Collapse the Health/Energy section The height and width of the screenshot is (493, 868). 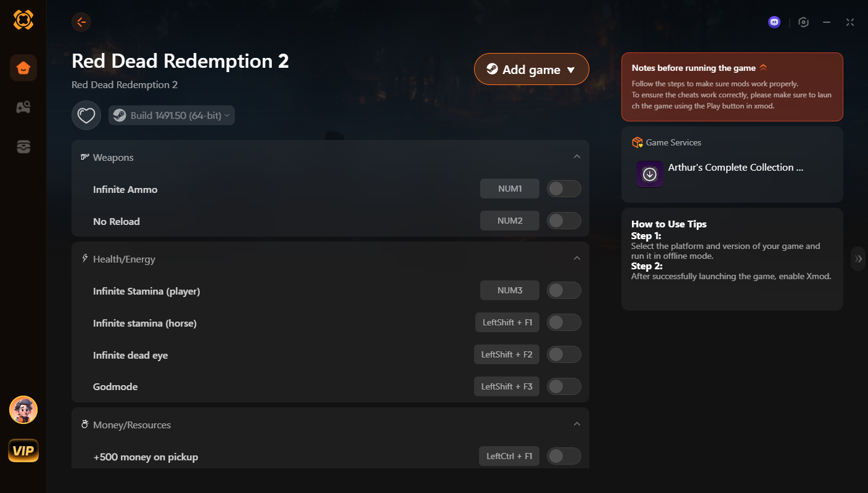[x=576, y=259]
